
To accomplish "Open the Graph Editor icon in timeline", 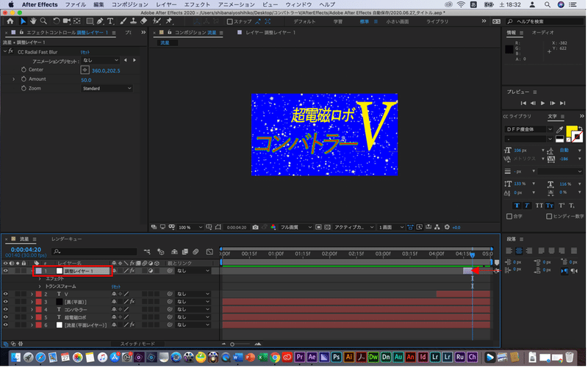I will click(x=209, y=252).
